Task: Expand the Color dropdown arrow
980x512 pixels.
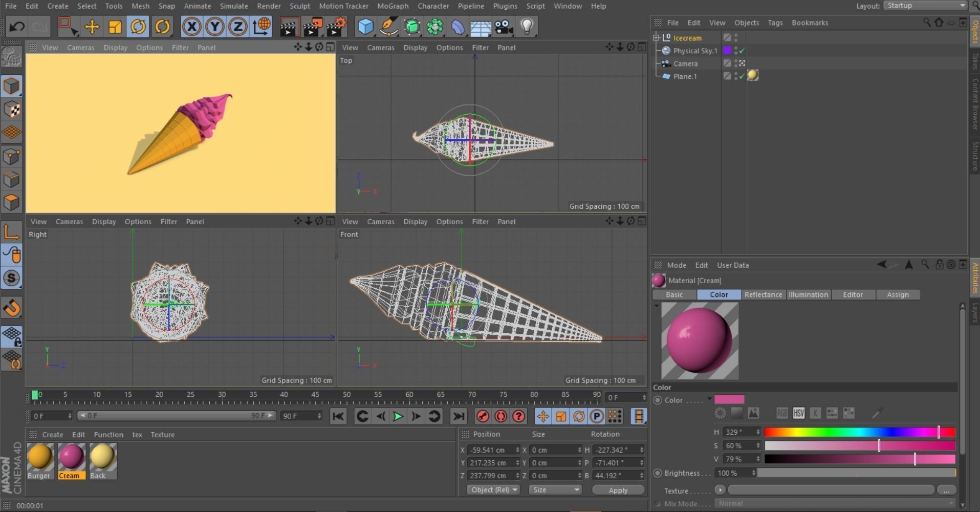Action: pos(710,399)
